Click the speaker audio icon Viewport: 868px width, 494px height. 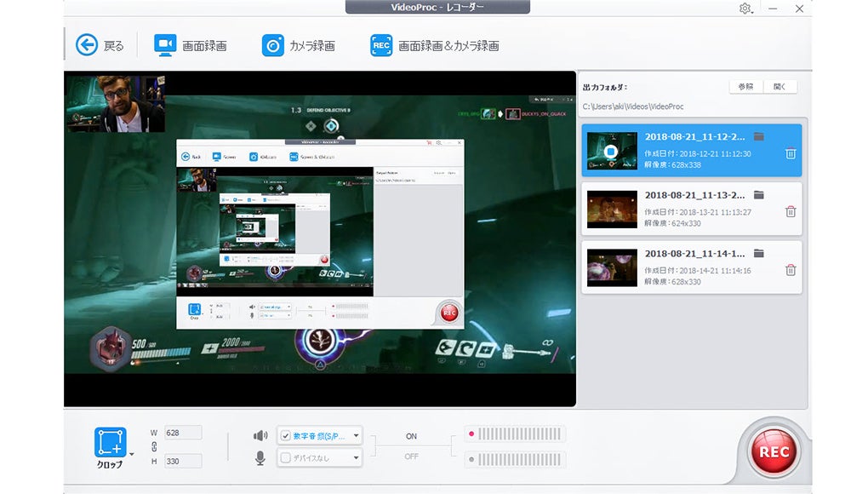(x=260, y=436)
